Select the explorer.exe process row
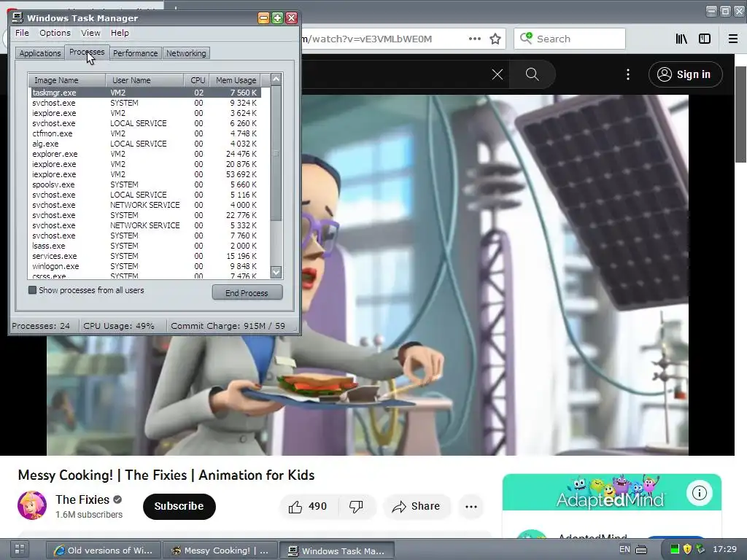The height and width of the screenshot is (560, 747). click(146, 155)
